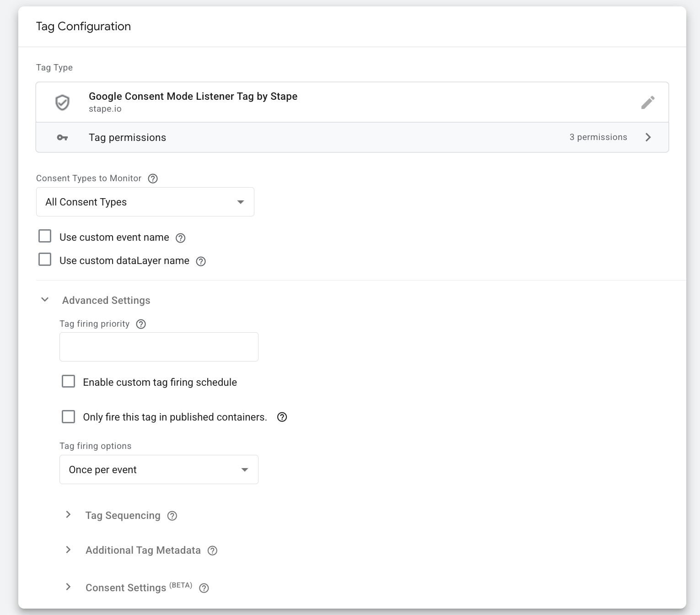Open help icon for Tag firing priority

click(x=141, y=324)
